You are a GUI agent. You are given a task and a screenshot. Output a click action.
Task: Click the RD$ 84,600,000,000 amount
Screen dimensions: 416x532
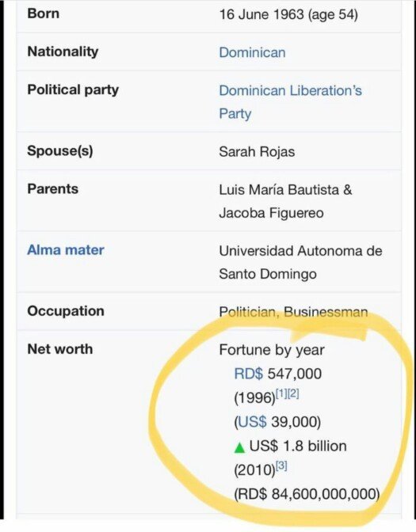(307, 494)
